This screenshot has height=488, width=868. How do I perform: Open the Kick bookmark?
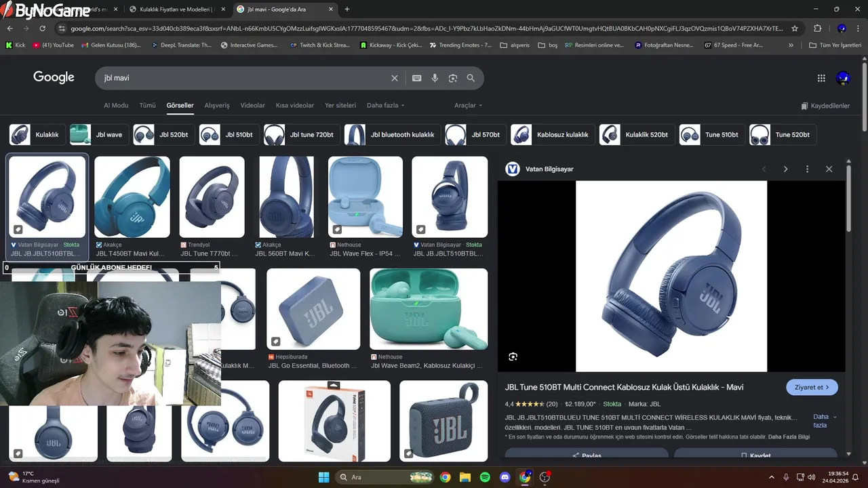point(15,45)
